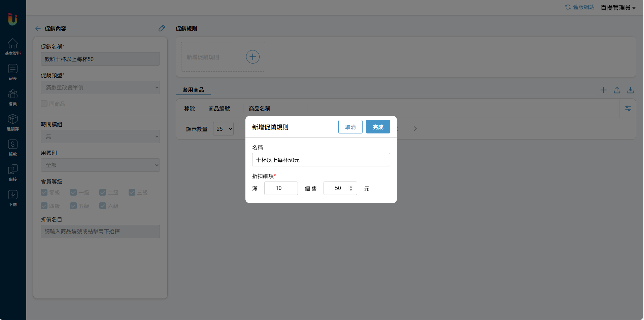The height and width of the screenshot is (320, 644).
Task: Click the table column settings filter icon
Action: [x=628, y=108]
